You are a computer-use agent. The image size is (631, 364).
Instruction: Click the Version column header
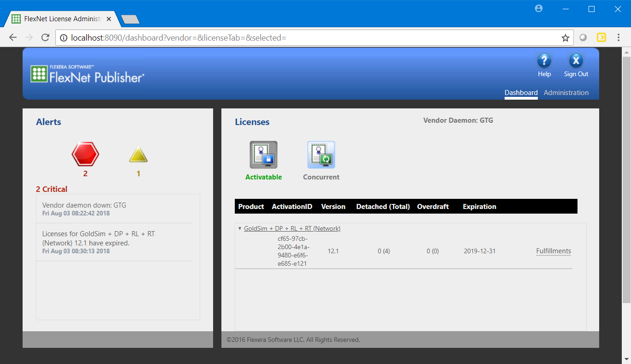[333, 207]
